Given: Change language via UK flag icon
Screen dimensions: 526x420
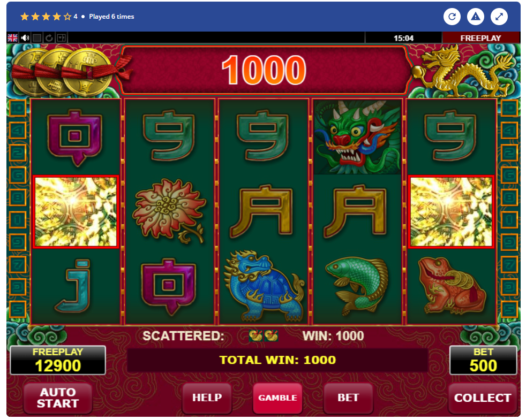Looking at the screenshot, I should point(13,38).
